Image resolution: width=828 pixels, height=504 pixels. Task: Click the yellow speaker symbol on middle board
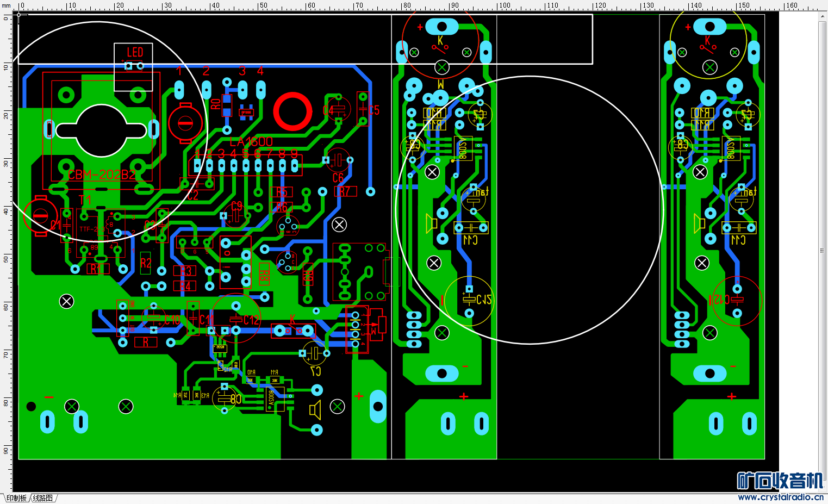coord(432,223)
